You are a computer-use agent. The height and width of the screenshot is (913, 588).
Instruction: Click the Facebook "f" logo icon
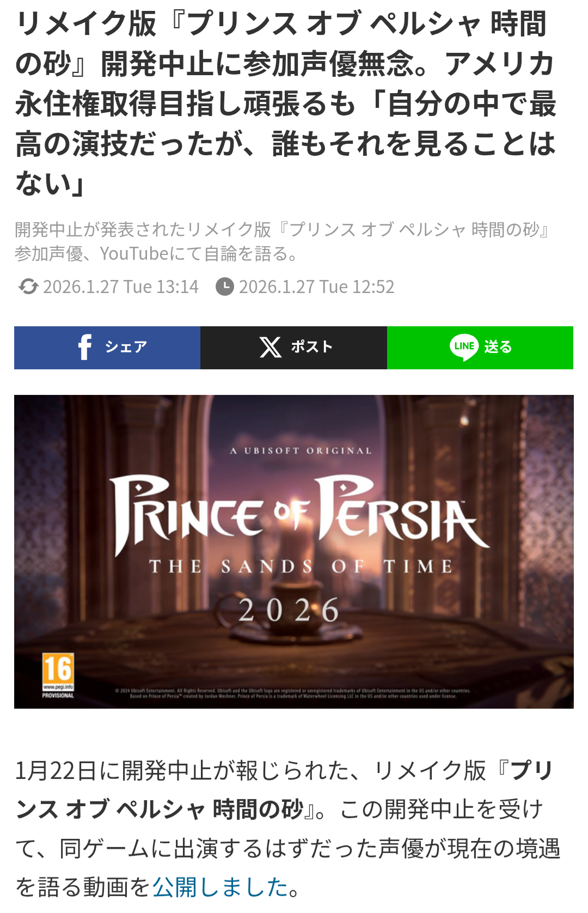[84, 347]
